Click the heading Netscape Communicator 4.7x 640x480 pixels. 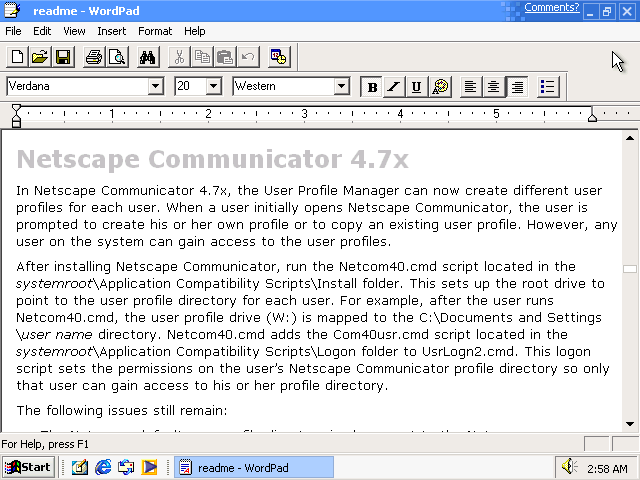212,159
